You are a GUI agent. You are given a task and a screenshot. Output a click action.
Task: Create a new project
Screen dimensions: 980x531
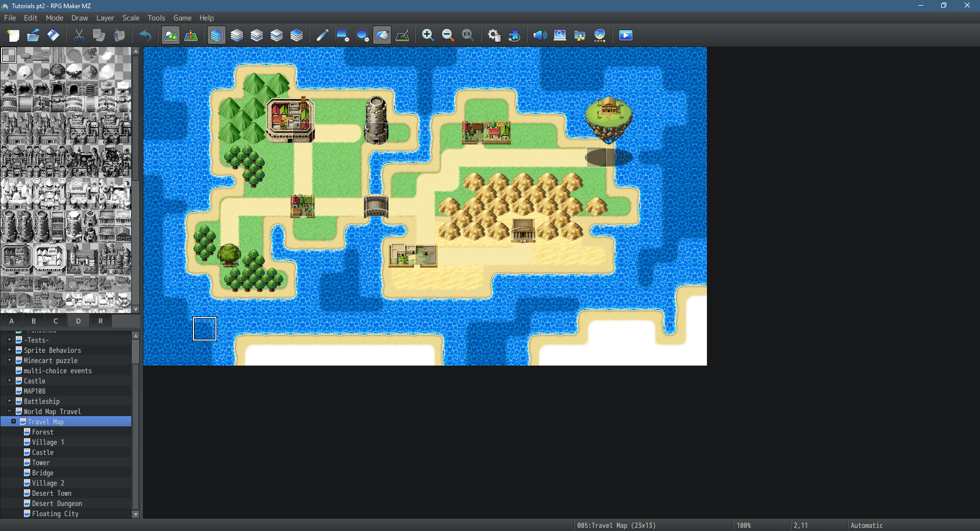[x=13, y=35]
